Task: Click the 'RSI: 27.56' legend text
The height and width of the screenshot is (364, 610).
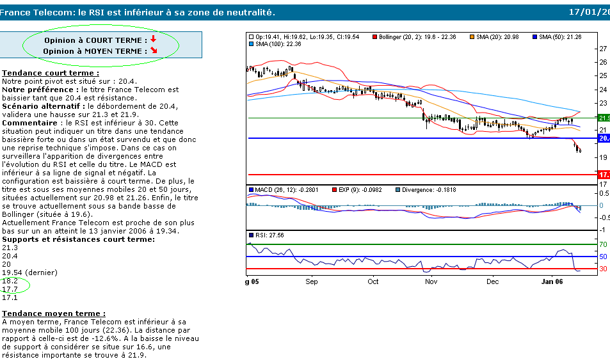Action: tap(269, 235)
